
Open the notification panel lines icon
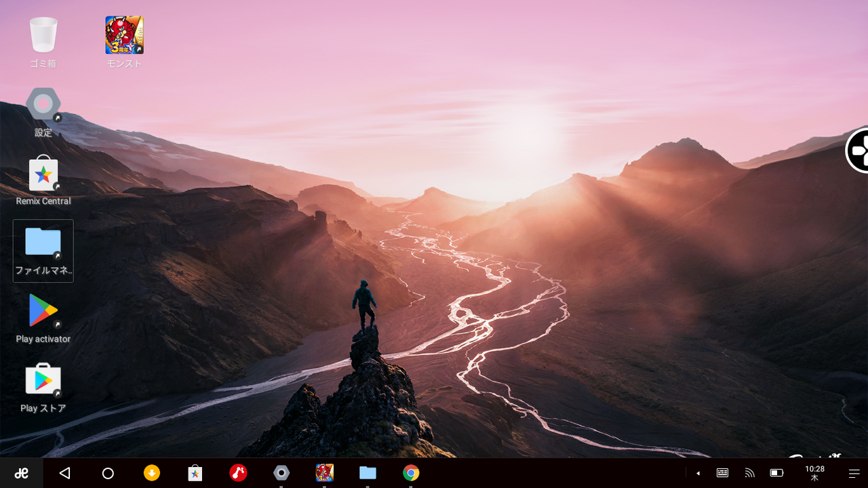pos(854,473)
